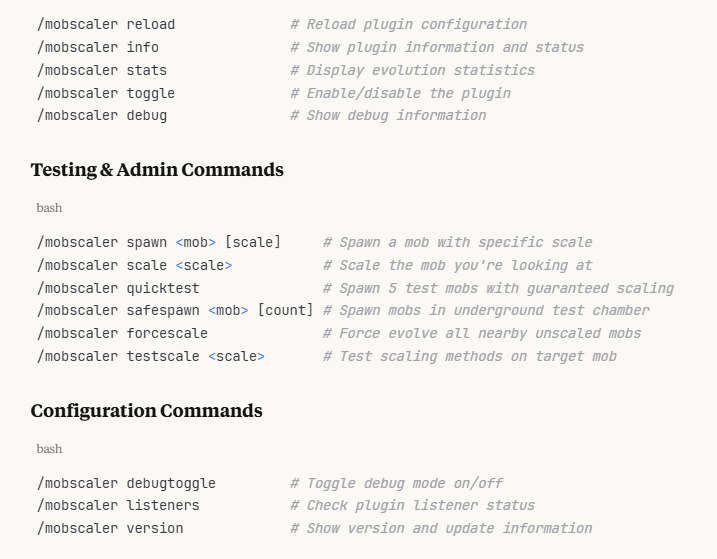The height and width of the screenshot is (559, 717).
Task: Click the '<scale>' placeholder in the scale command
Action: coord(204,265)
